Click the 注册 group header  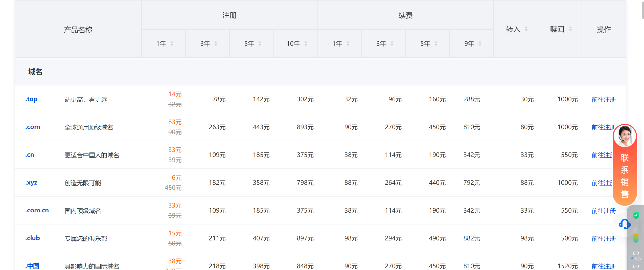229,15
